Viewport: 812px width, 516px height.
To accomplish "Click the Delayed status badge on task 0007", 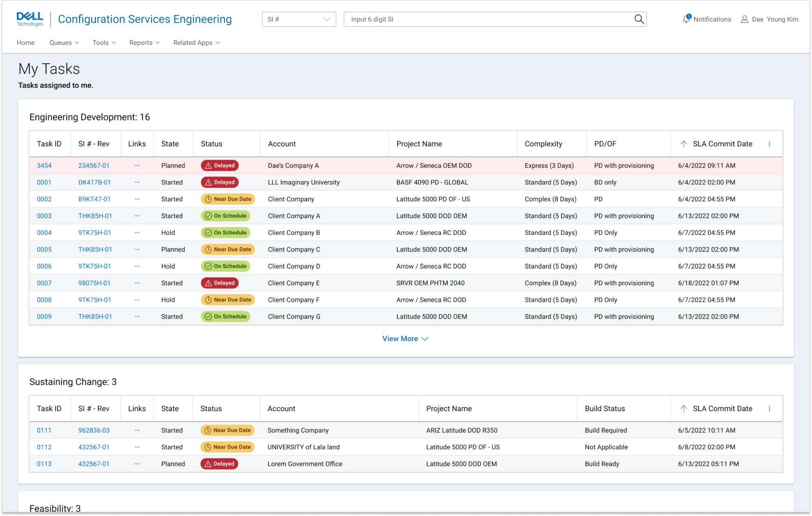I will [220, 283].
